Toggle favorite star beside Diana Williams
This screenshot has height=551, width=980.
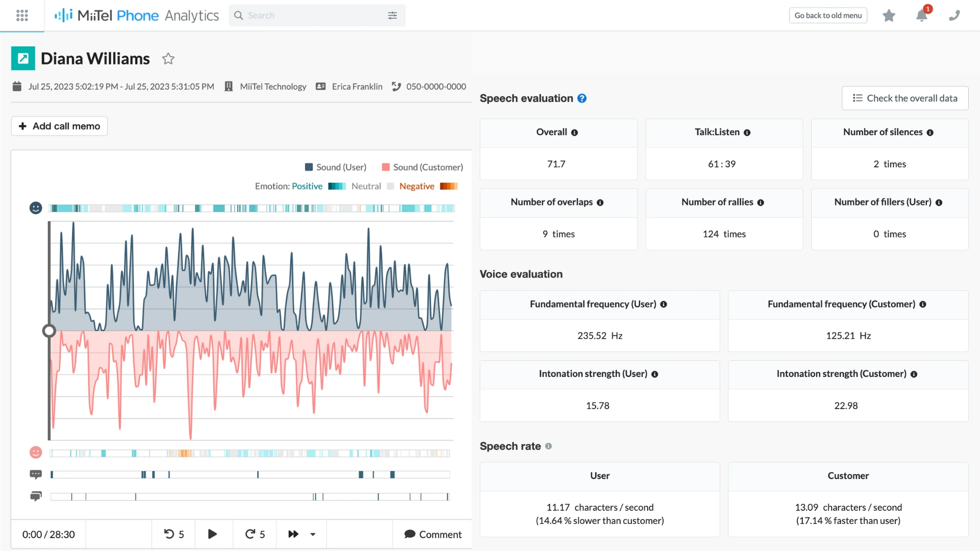(x=168, y=59)
